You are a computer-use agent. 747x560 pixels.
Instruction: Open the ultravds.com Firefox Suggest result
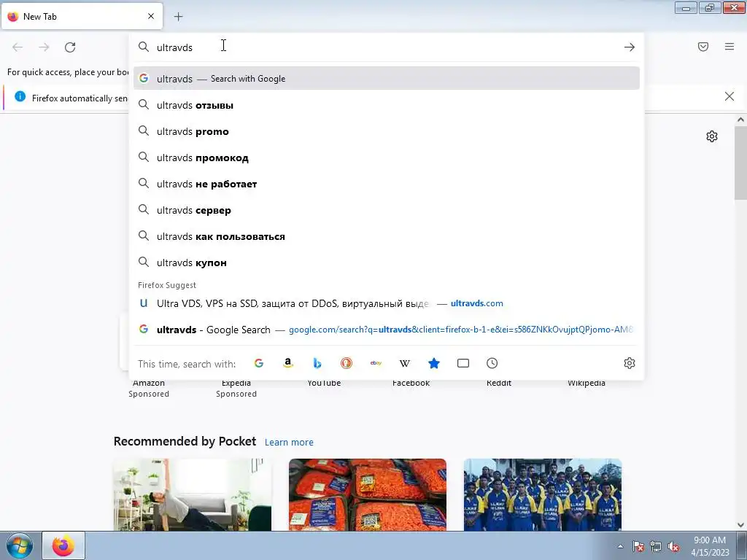pyautogui.click(x=387, y=303)
